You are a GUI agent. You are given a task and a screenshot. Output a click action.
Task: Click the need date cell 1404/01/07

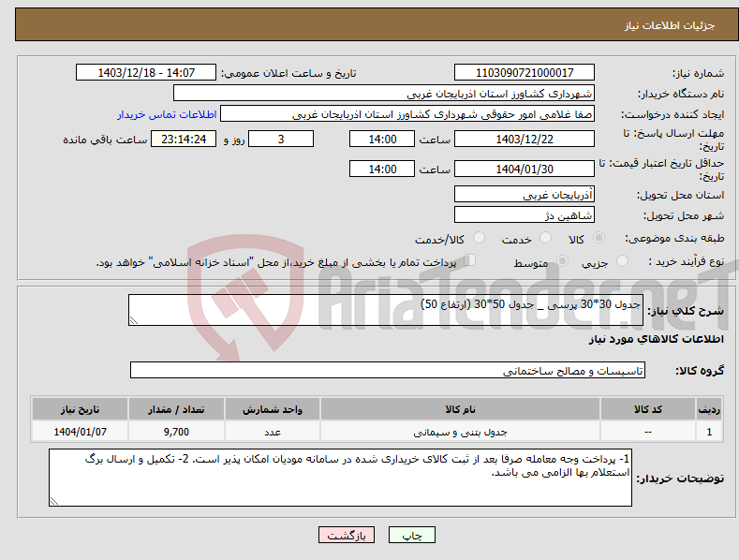80,432
